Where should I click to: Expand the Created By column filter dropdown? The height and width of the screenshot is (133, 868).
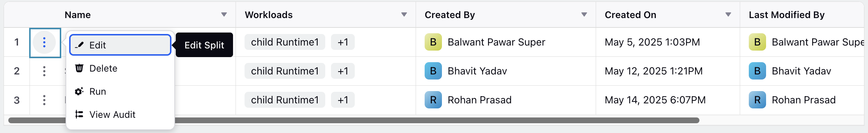(584, 15)
